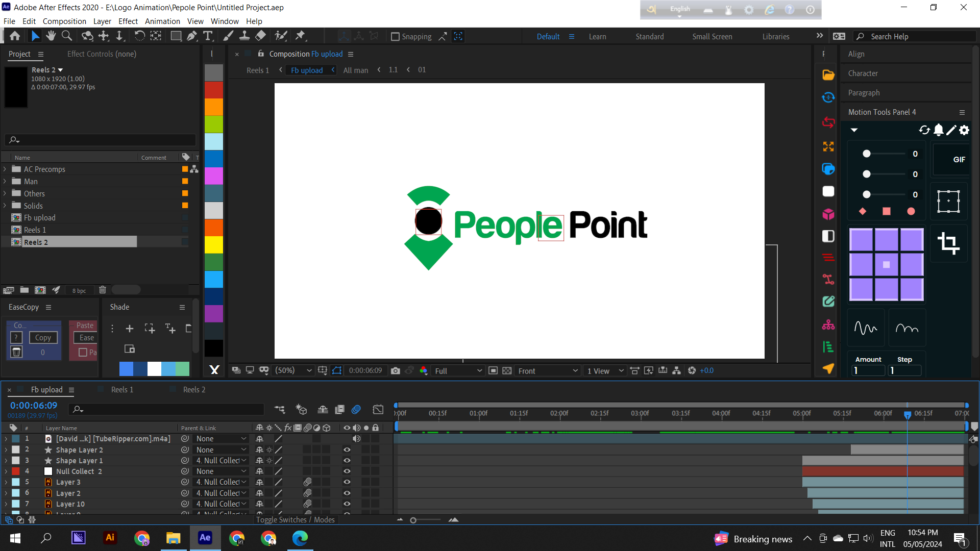
Task: Open Adobe Illustrator from the taskbar
Action: (x=110, y=538)
